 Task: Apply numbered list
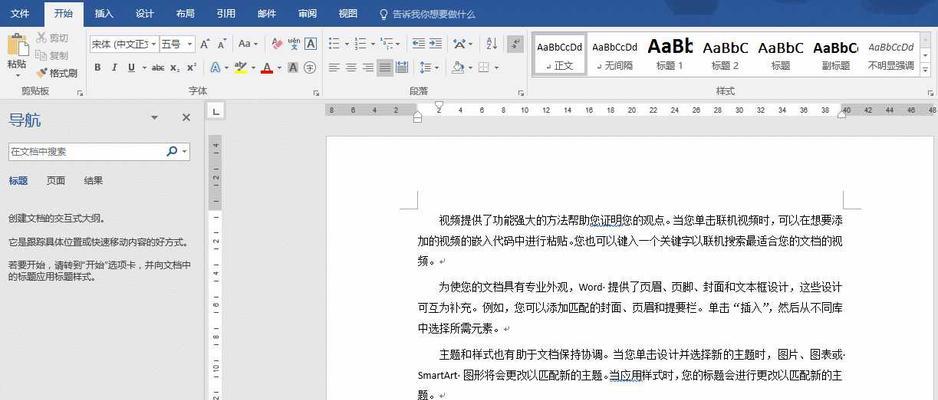(x=360, y=44)
